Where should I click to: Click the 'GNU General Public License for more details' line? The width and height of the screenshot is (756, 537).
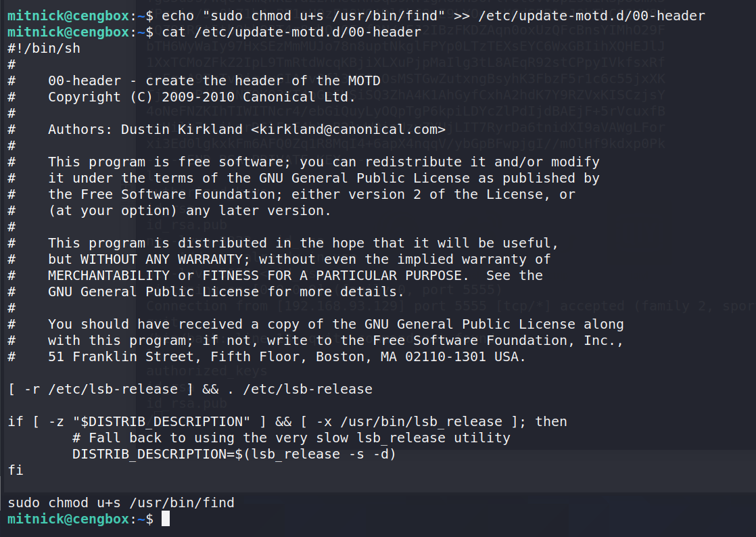point(226,291)
